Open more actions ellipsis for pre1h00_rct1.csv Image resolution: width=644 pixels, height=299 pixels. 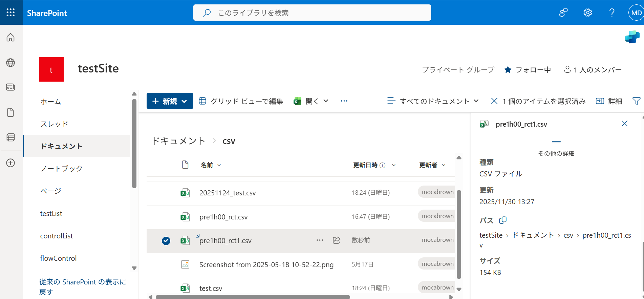pos(320,240)
